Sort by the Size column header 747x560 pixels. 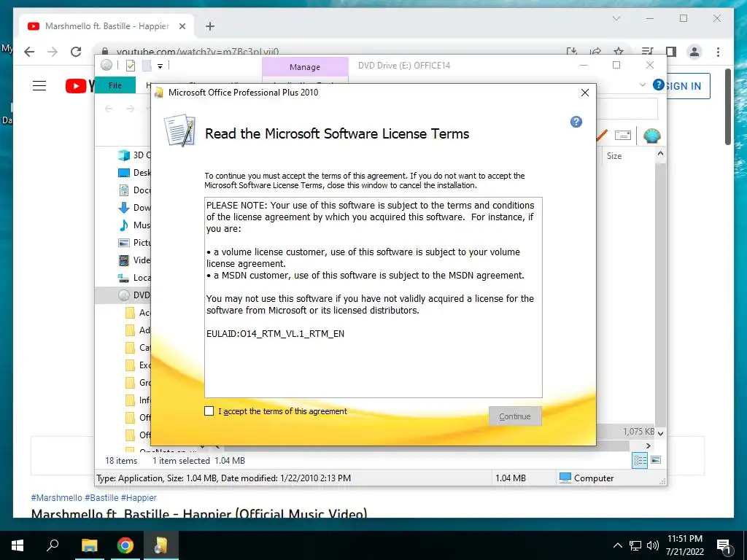(x=614, y=156)
